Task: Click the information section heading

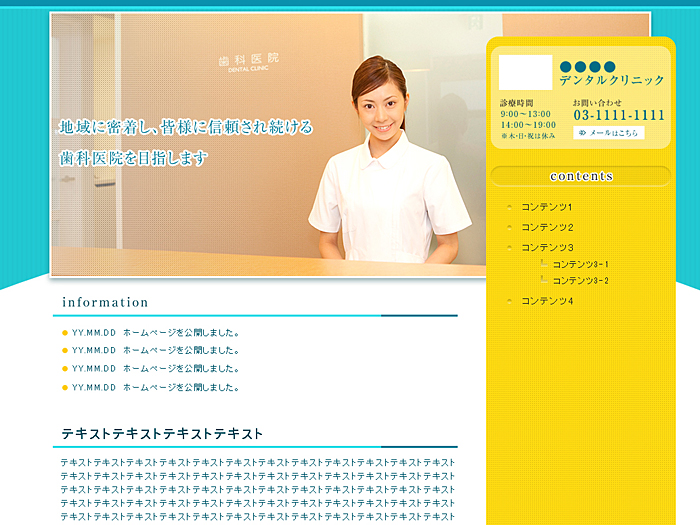Action: click(105, 302)
